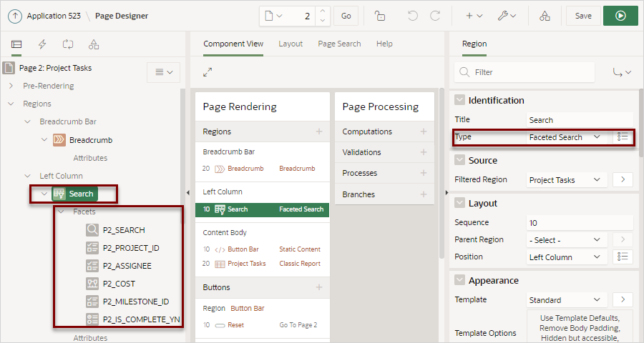Collapse the Appearance property group
This screenshot has height=343, width=644.
coord(459,280)
